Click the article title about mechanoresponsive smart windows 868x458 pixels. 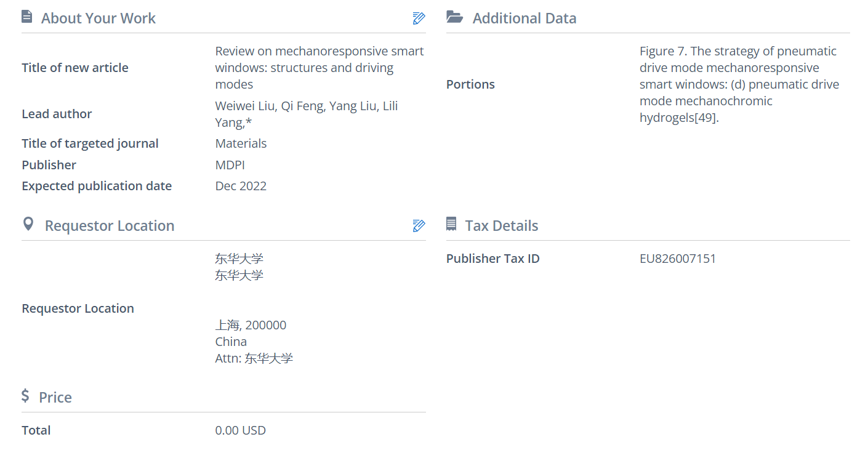pyautogui.click(x=319, y=68)
